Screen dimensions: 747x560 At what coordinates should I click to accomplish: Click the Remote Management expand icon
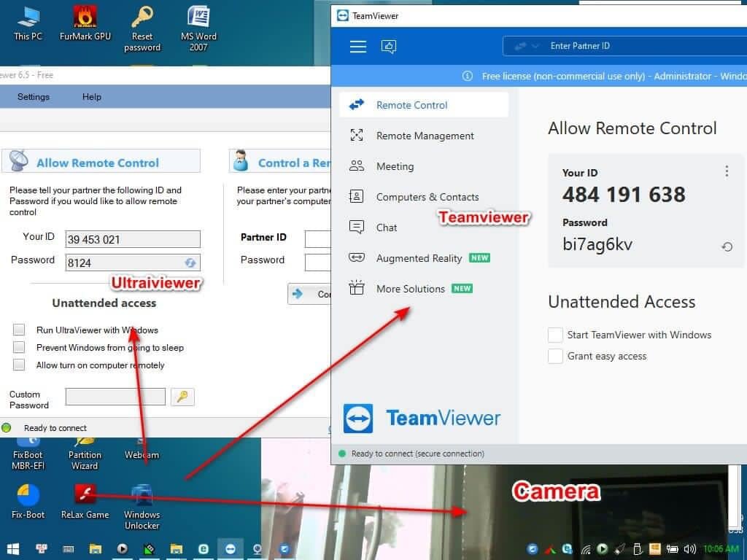(356, 135)
